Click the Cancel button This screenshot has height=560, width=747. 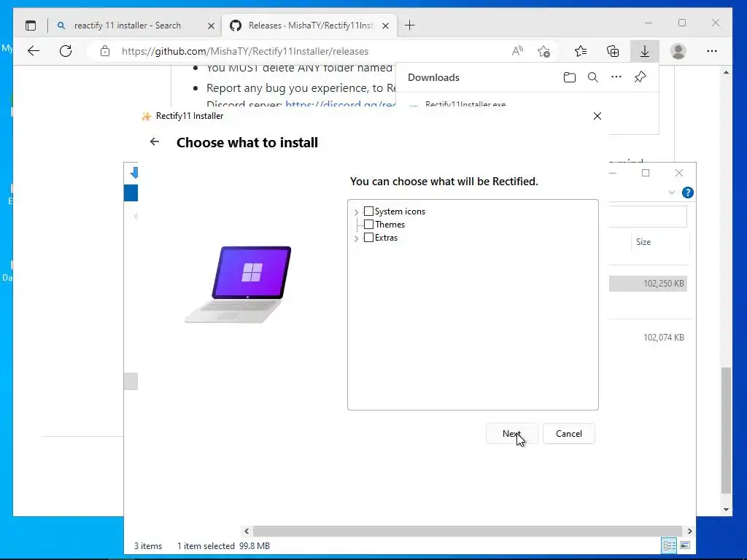pos(569,433)
